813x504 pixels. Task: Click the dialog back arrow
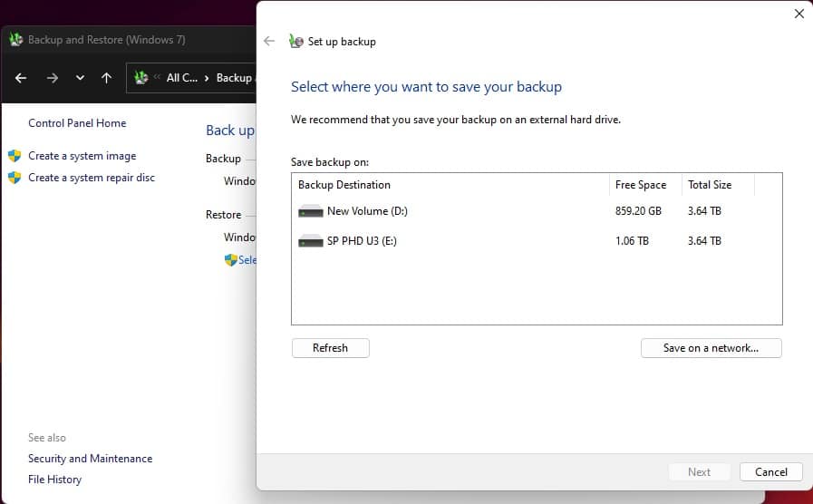[269, 41]
